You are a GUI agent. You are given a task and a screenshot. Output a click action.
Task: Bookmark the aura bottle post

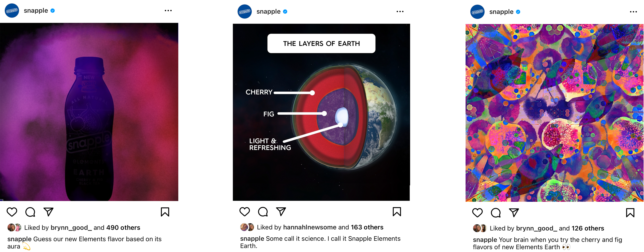[x=165, y=212]
